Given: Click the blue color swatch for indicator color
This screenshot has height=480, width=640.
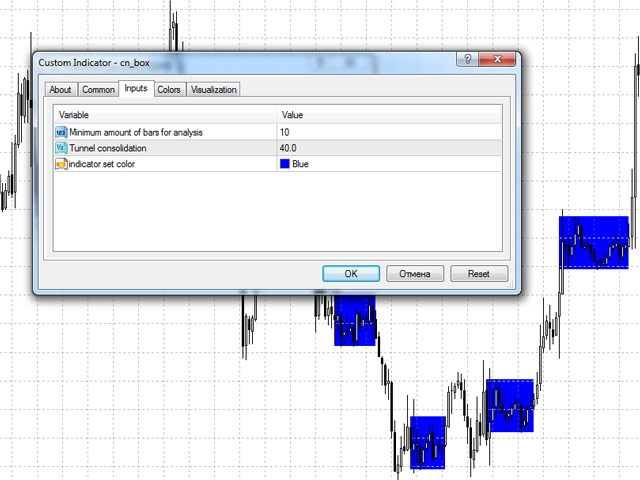Looking at the screenshot, I should (285, 164).
